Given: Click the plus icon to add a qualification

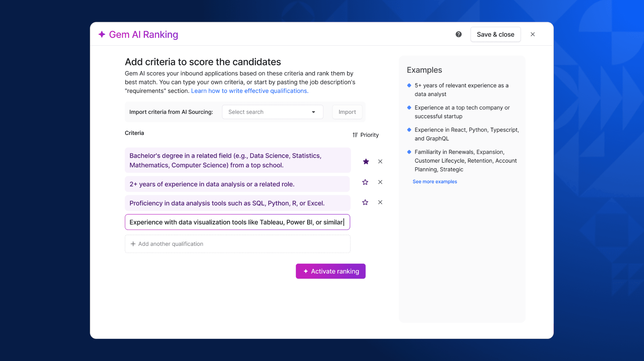Looking at the screenshot, I should [x=133, y=244].
